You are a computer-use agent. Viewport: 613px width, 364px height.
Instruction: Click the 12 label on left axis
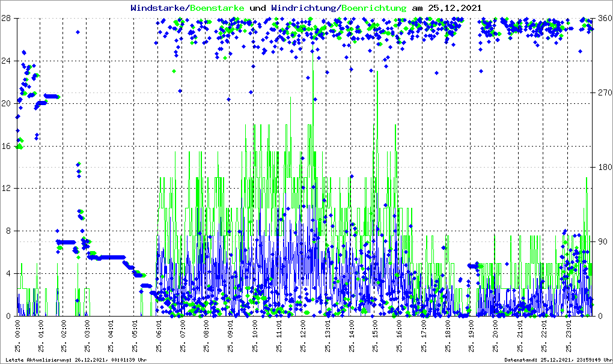tap(7, 189)
